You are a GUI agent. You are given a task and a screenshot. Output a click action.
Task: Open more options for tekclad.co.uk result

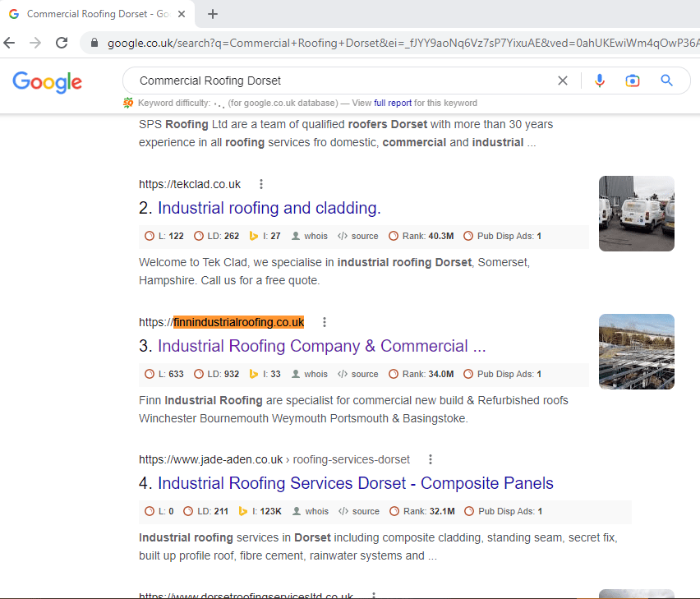[261, 184]
